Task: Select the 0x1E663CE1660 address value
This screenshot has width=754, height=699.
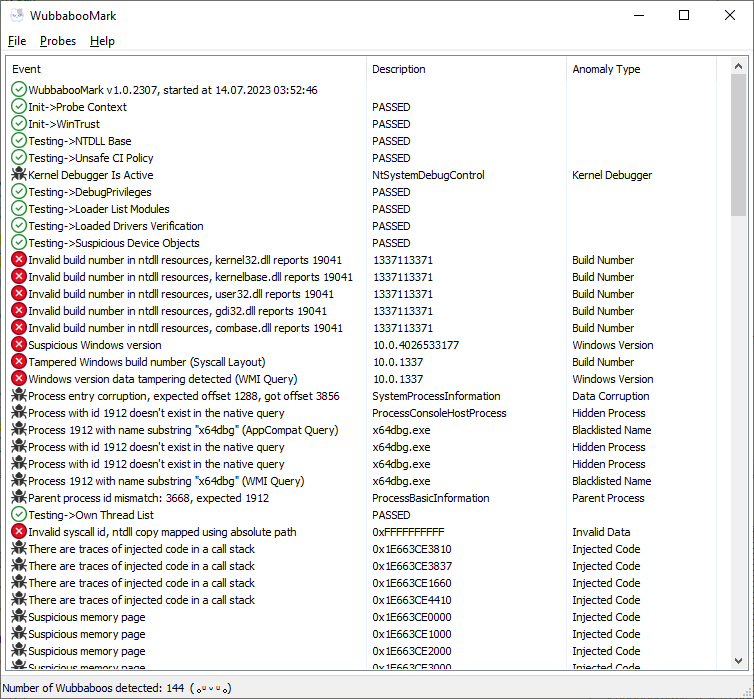Action: [x=412, y=583]
